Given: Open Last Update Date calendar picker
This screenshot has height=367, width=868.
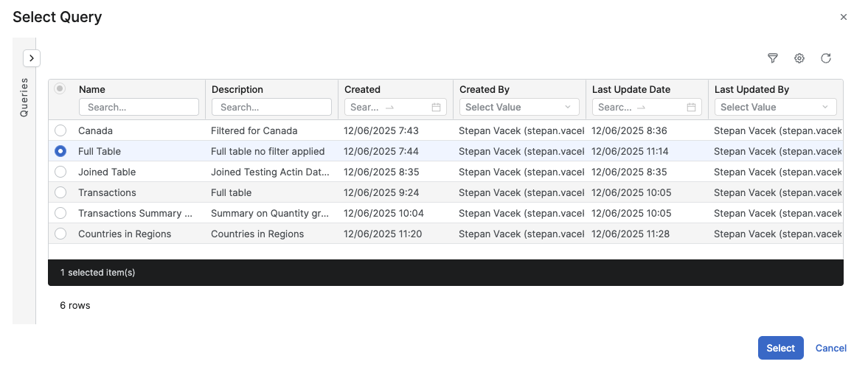Looking at the screenshot, I should point(691,107).
